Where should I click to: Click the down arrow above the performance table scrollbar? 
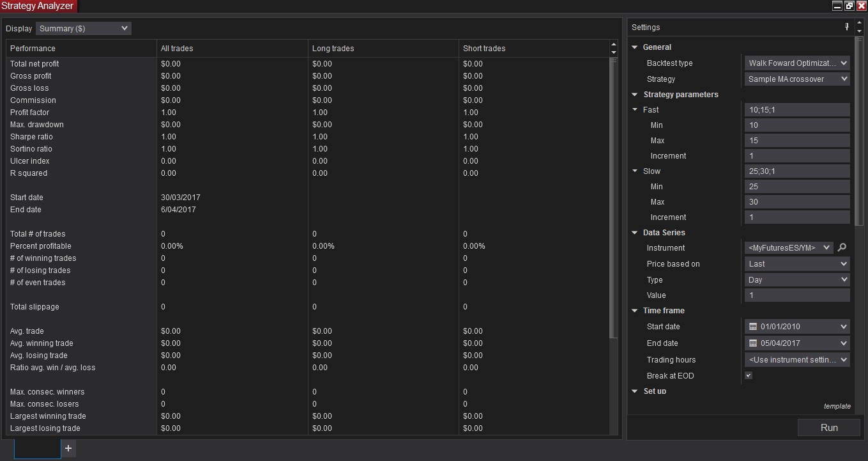(614, 52)
